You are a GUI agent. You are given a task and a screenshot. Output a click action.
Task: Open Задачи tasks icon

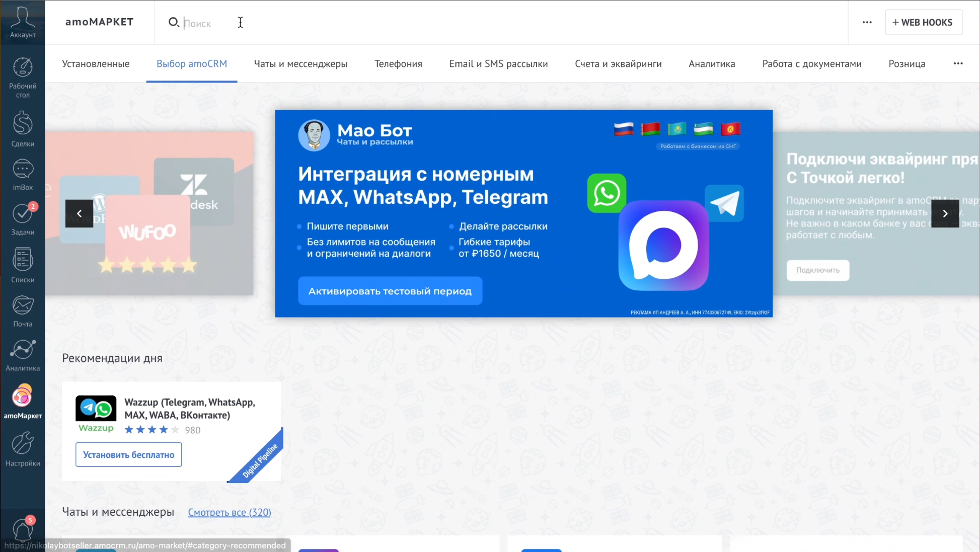tap(23, 219)
